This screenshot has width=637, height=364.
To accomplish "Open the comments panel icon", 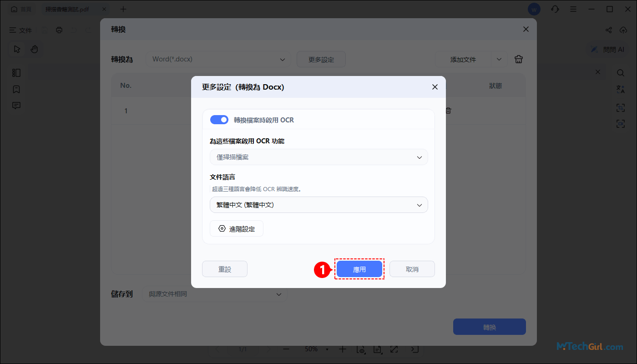I will (16, 106).
